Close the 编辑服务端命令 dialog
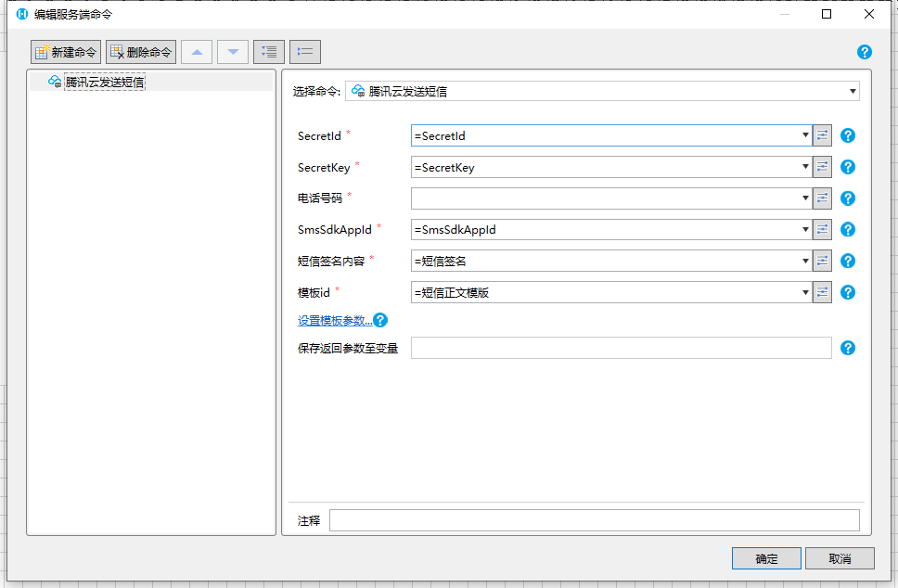 click(869, 14)
